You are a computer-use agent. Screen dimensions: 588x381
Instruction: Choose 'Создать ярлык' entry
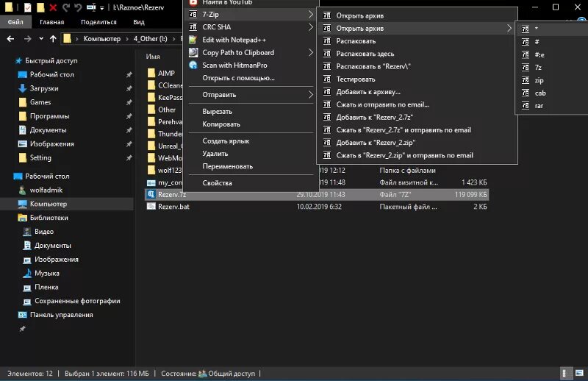250,140
